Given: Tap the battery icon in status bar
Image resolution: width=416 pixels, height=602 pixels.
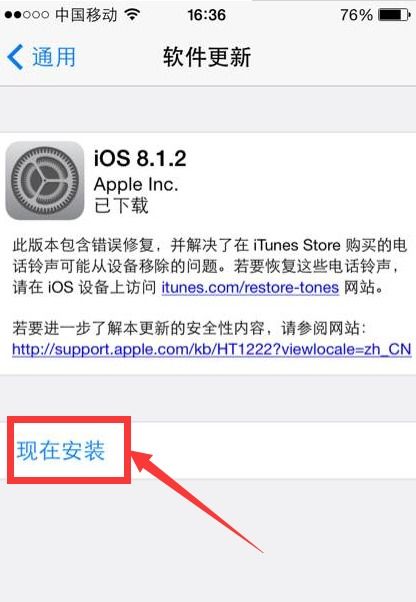Looking at the screenshot, I should [395, 15].
